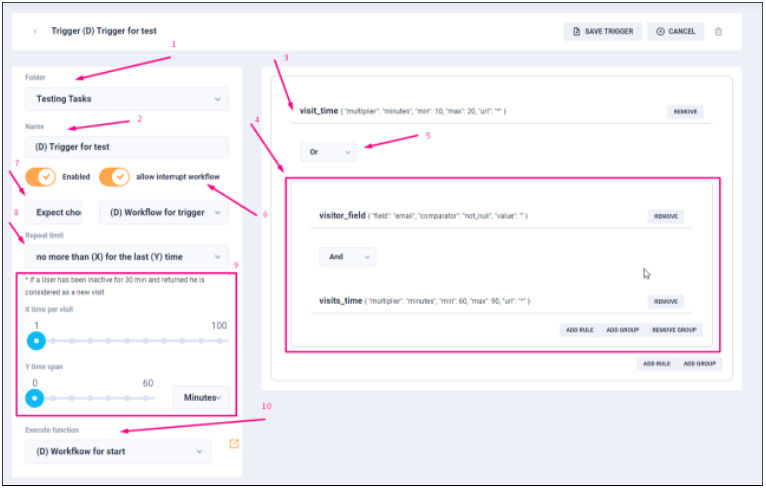This screenshot has width=766, height=489.
Task: Click the Cancel button
Action: point(675,32)
